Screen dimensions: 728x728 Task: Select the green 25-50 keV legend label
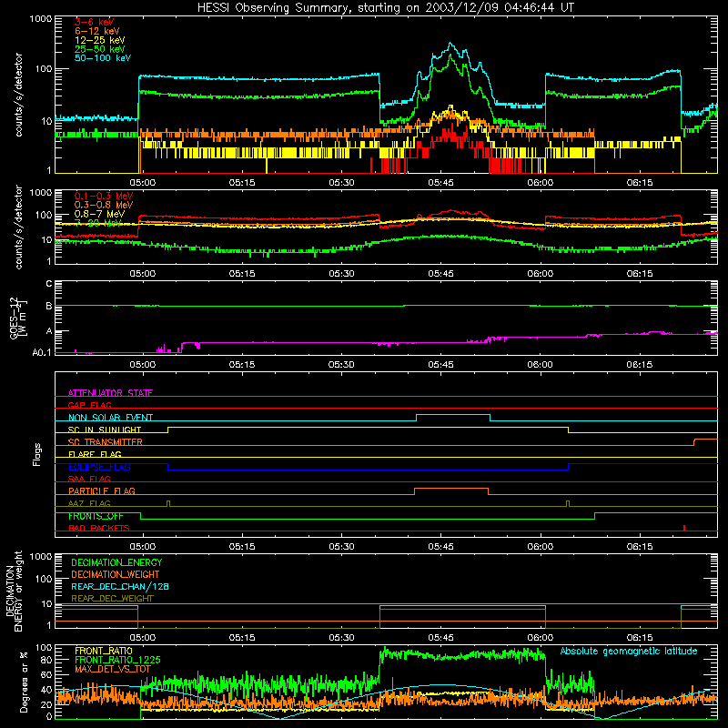pos(99,49)
